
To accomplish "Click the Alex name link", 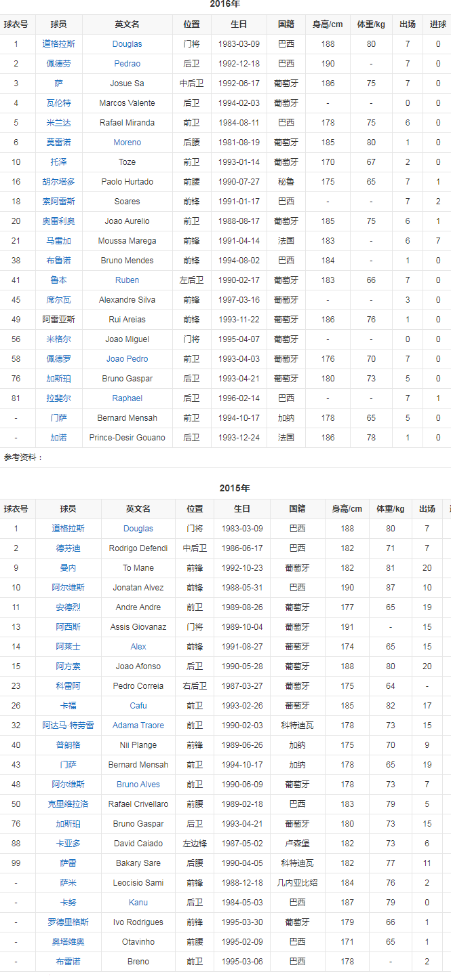I will pos(138,647).
